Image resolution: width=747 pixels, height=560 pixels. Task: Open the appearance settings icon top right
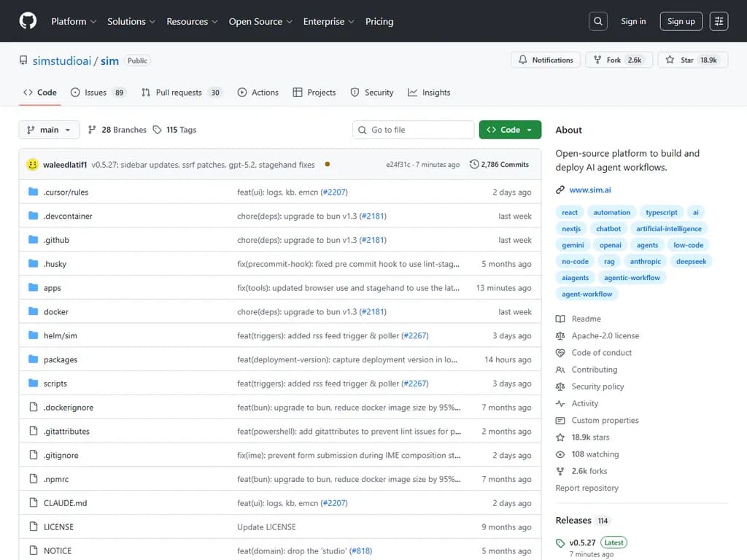(719, 20)
